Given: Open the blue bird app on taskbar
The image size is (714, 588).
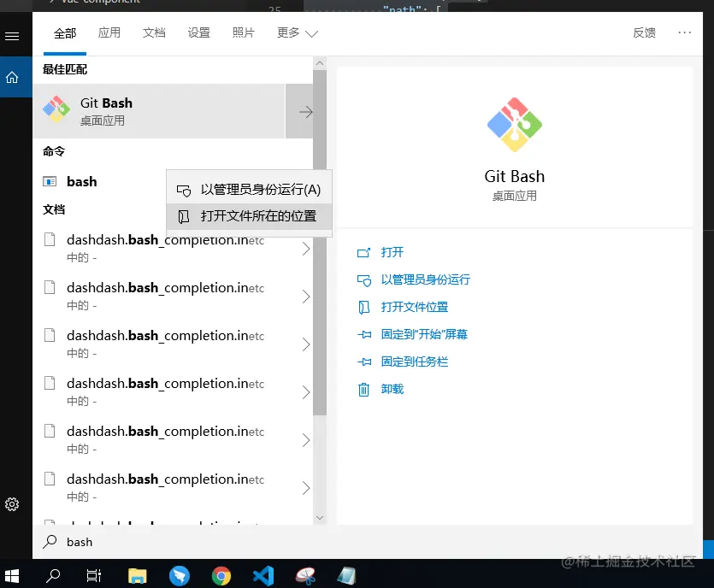Looking at the screenshot, I should [180, 576].
